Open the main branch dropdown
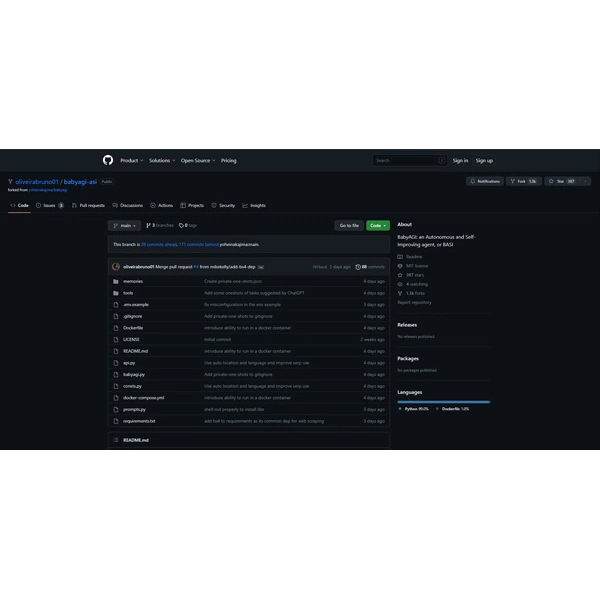Viewport: 600px width, 600px height. coord(125,225)
